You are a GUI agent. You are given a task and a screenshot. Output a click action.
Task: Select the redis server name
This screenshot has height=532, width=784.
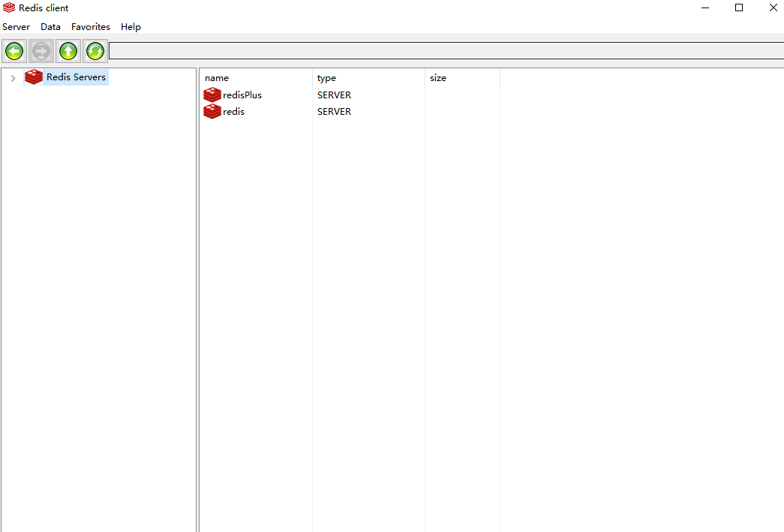coord(233,112)
